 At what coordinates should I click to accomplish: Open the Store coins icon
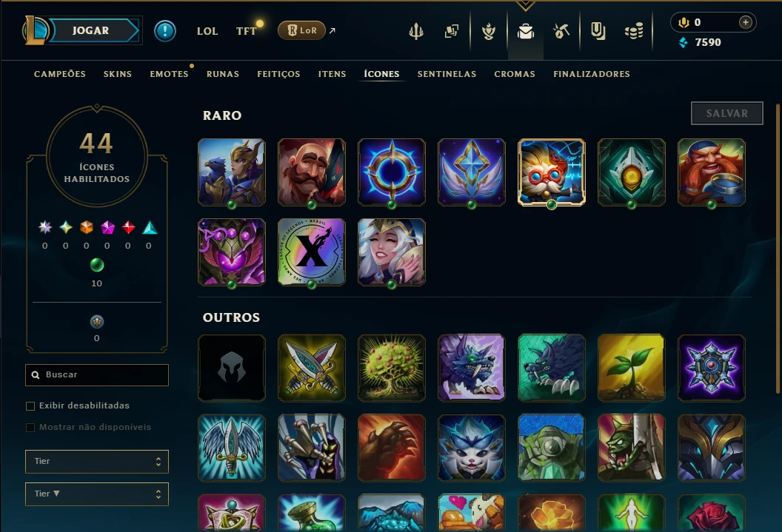pyautogui.click(x=633, y=31)
